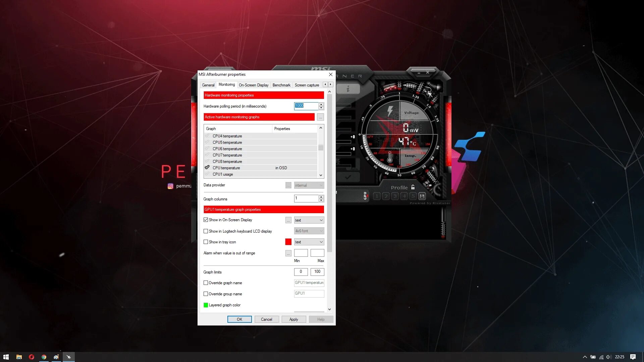The height and width of the screenshot is (362, 644).
Task: Click checkmark next to CPU temperature graph
Action: point(207,168)
